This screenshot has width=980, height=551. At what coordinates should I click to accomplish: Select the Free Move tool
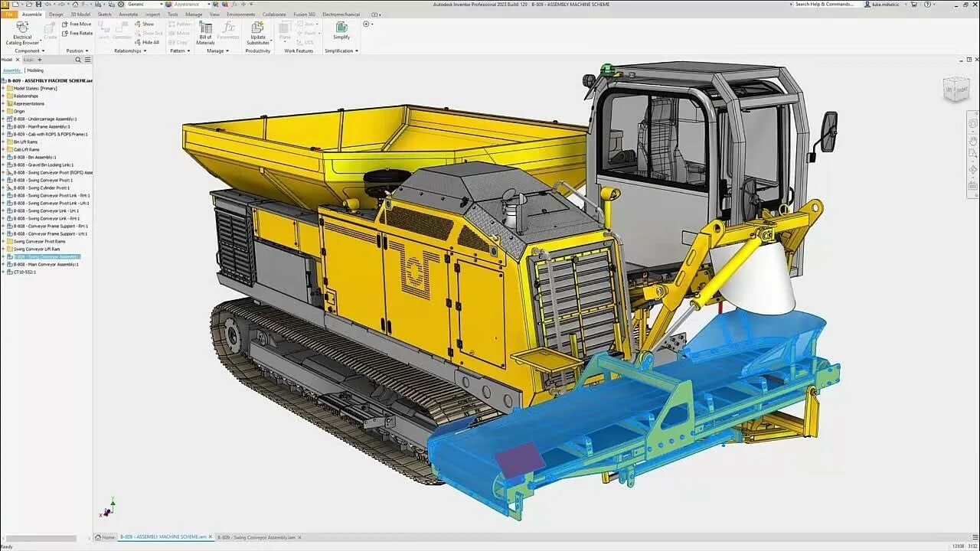click(x=77, y=24)
